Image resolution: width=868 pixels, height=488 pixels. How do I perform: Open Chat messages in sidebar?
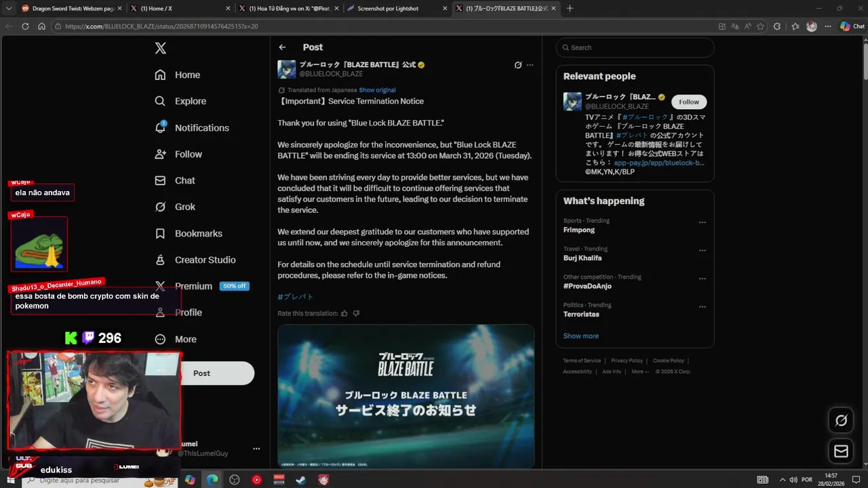174,180
